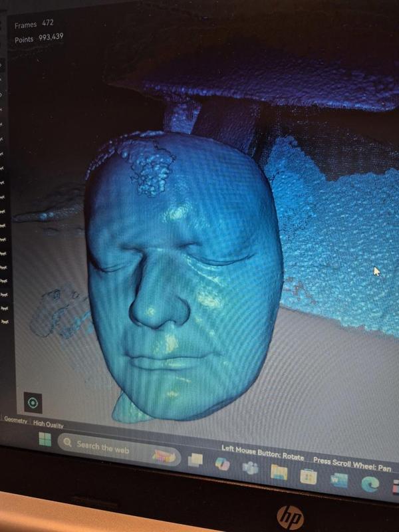Open Microsoft Teams from the taskbar
Image resolution: width=399 pixels, height=532 pixels.
(x=251, y=468)
